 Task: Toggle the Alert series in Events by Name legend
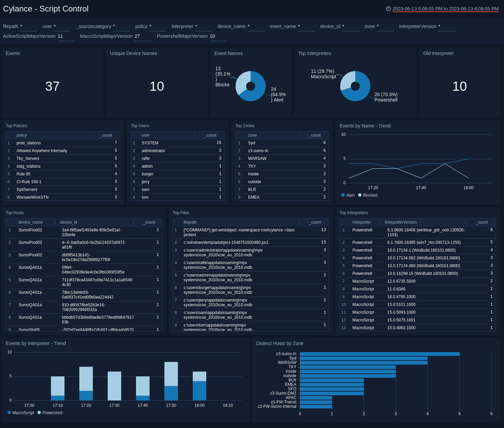pos(348,195)
